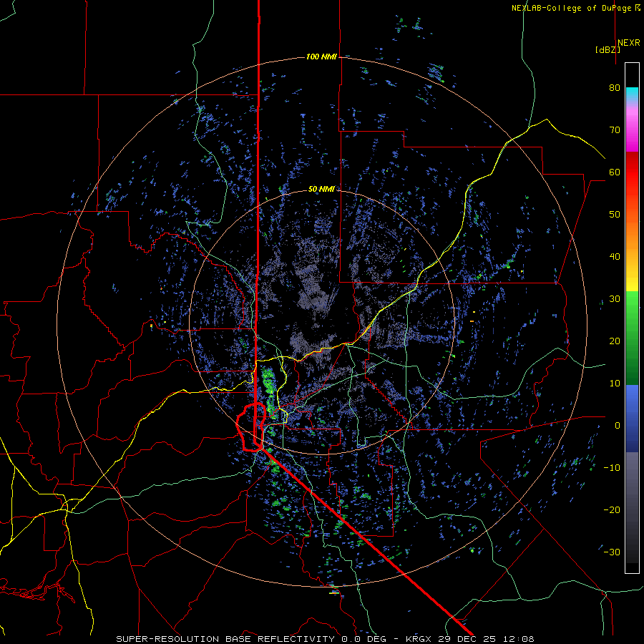Click the 30 value on dBZ scale

click(x=615, y=298)
